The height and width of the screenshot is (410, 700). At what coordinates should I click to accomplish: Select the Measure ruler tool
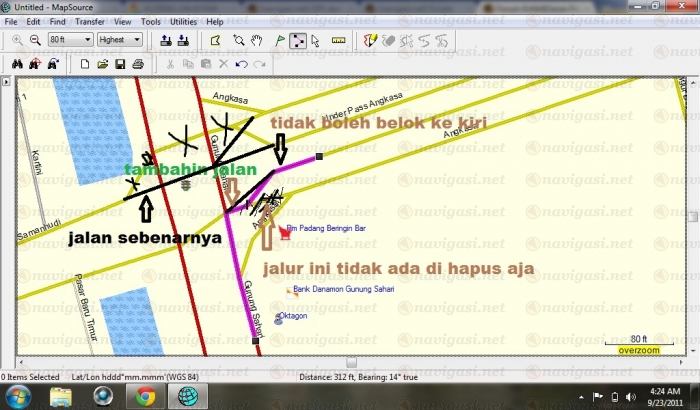pos(338,41)
